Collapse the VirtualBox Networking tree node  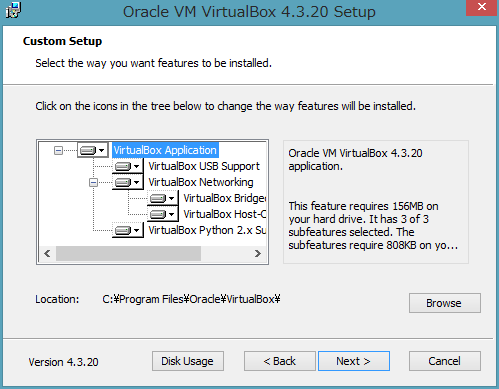(93, 182)
